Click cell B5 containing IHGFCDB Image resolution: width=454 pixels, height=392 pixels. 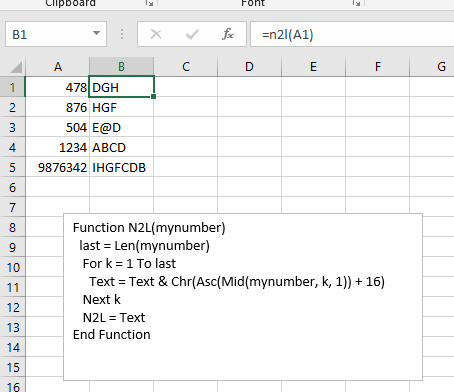point(121,167)
